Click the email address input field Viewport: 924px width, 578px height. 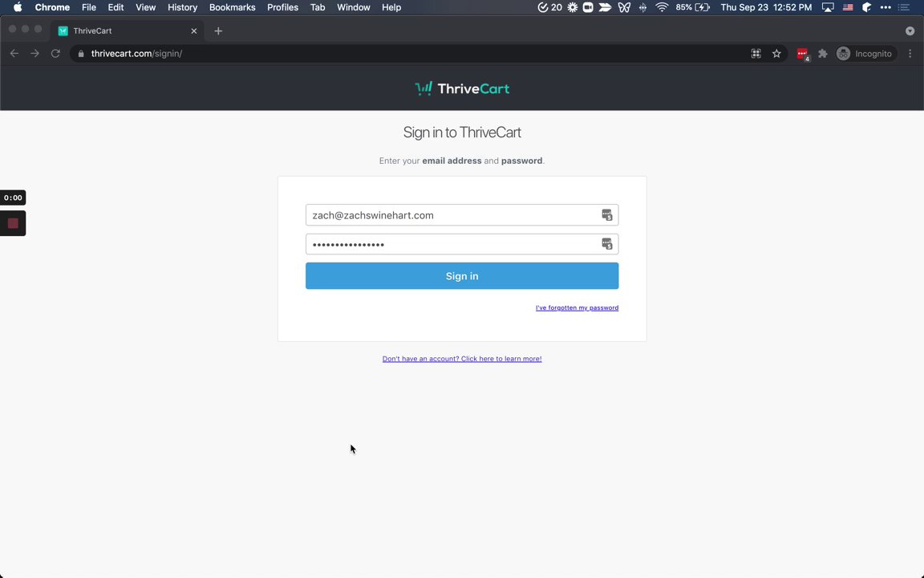pyautogui.click(x=462, y=215)
